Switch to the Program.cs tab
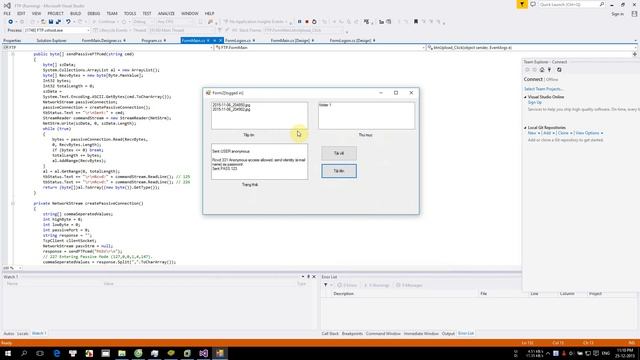The width and height of the screenshot is (640, 360). (151, 40)
